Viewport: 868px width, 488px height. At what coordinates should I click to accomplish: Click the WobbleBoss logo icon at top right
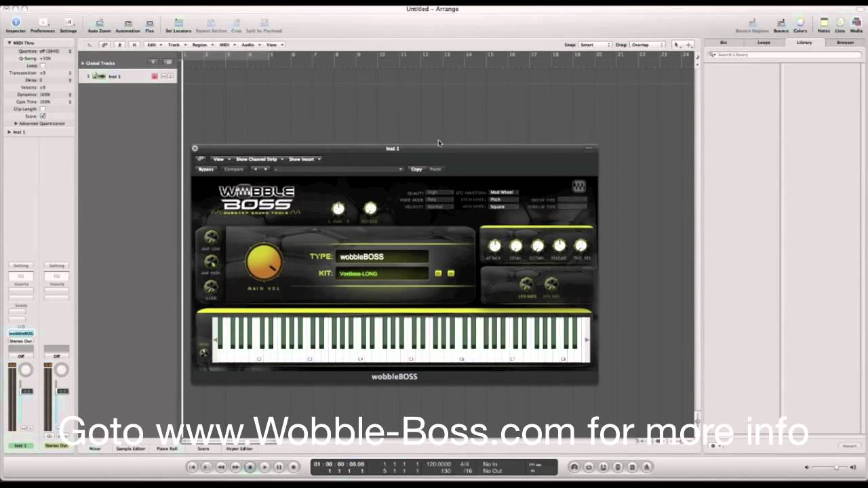578,186
